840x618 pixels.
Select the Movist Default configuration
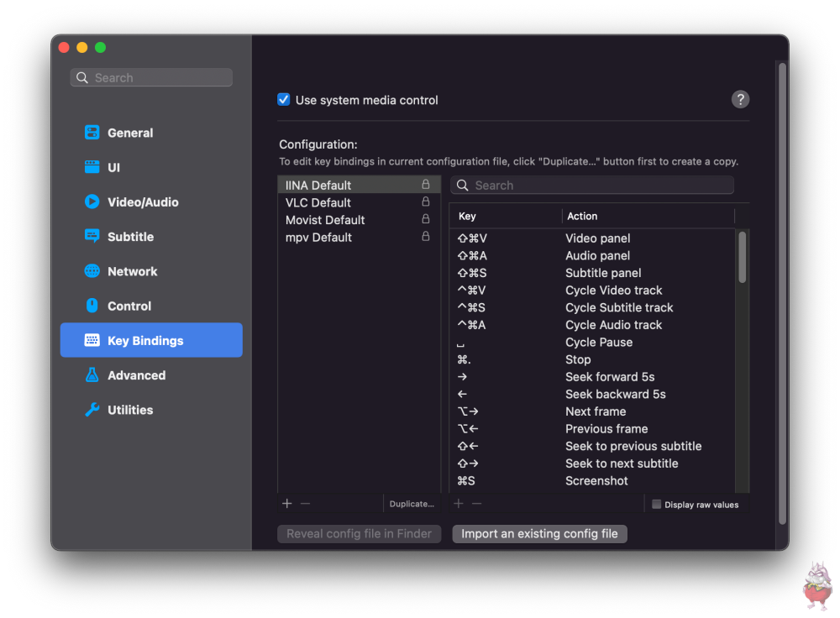[x=359, y=219]
